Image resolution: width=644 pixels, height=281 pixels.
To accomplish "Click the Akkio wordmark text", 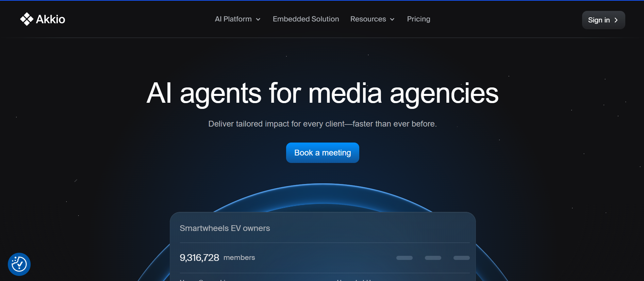I will (x=50, y=19).
